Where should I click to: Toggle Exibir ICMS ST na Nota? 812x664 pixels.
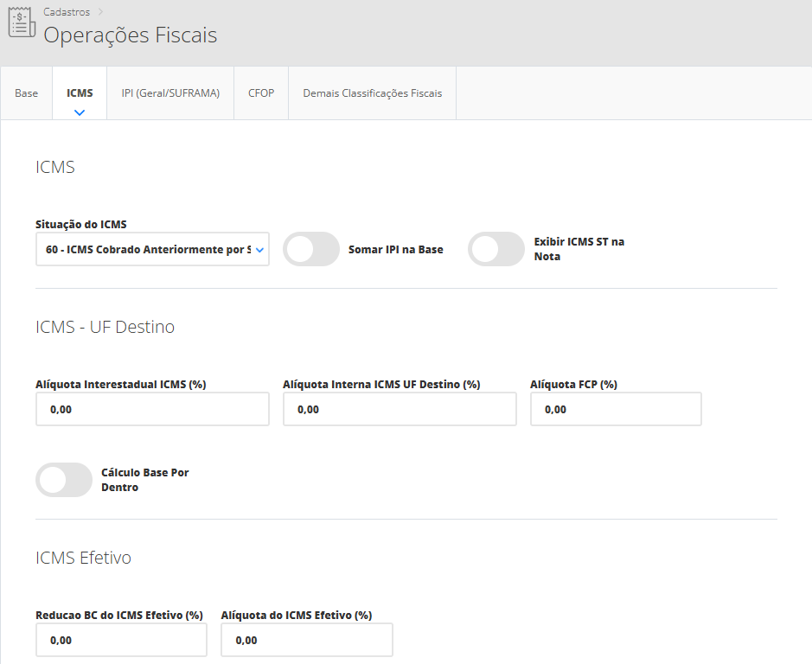[496, 249]
